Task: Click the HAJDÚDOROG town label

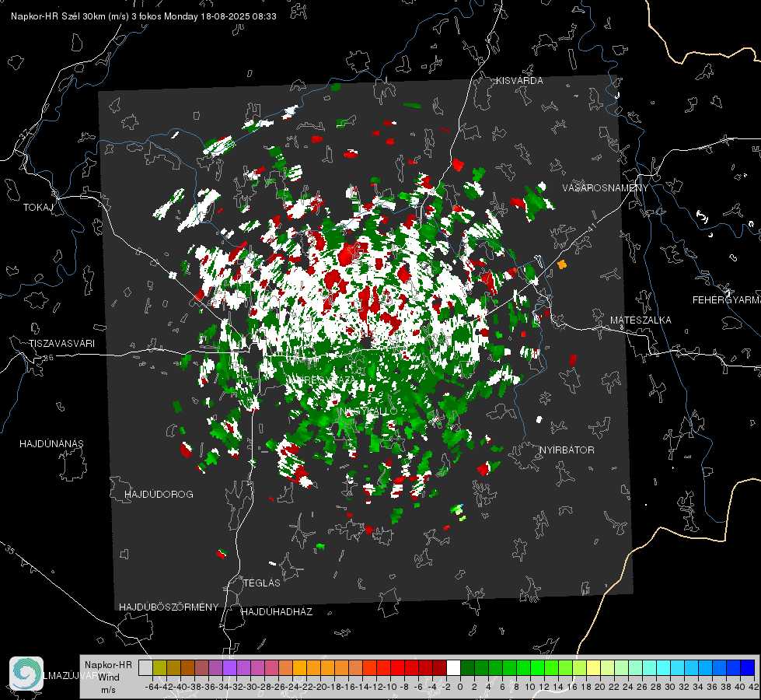Action: click(x=159, y=495)
